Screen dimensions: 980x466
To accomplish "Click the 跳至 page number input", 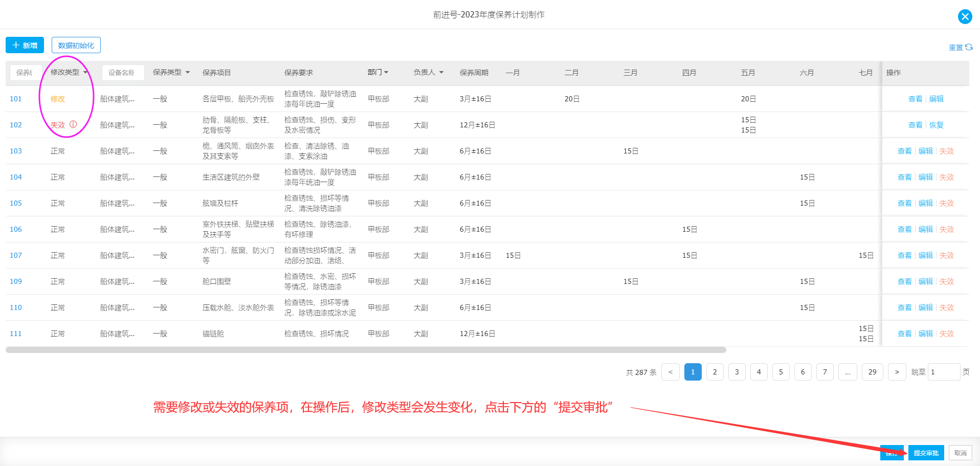I will (x=944, y=372).
